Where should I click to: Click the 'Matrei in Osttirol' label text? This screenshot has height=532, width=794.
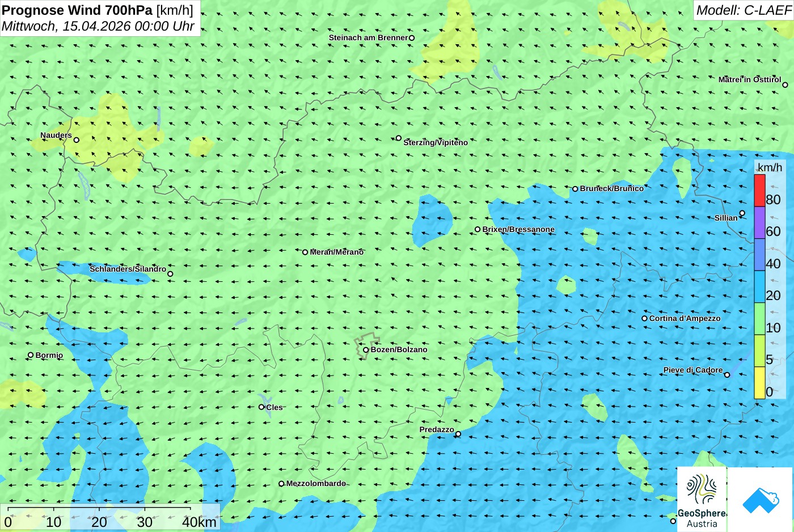(750, 79)
